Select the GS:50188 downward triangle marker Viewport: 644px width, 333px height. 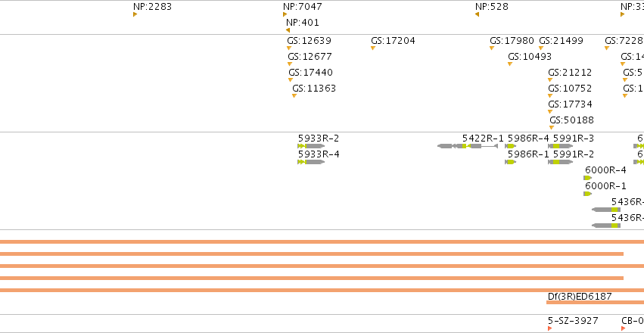(552, 128)
